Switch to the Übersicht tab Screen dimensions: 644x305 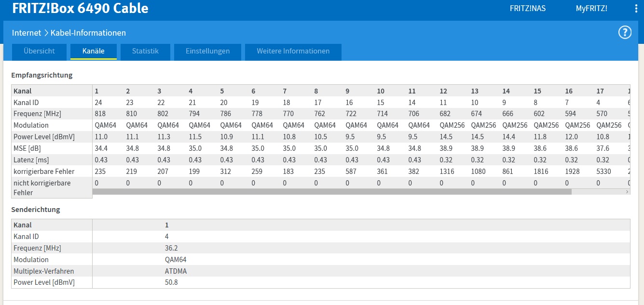[39, 51]
